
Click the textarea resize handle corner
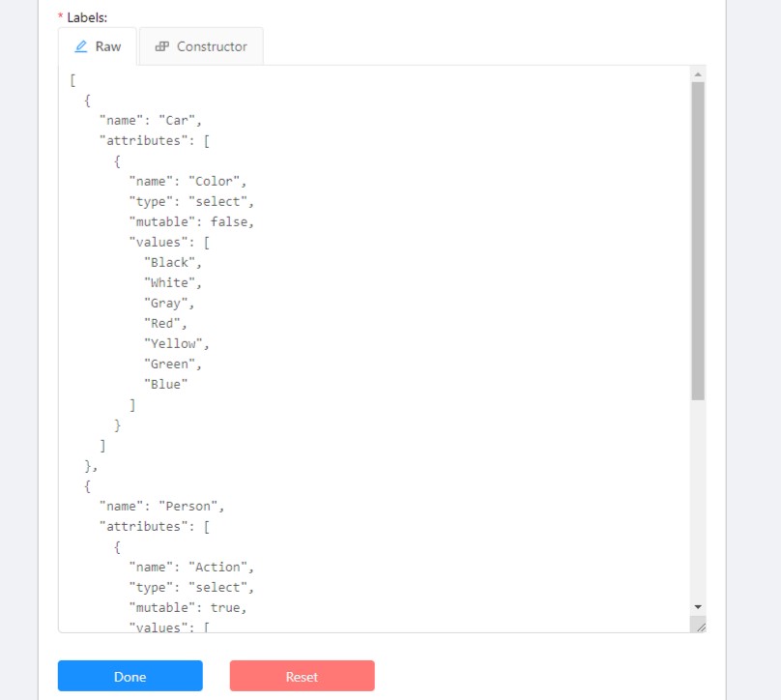[x=699, y=626]
